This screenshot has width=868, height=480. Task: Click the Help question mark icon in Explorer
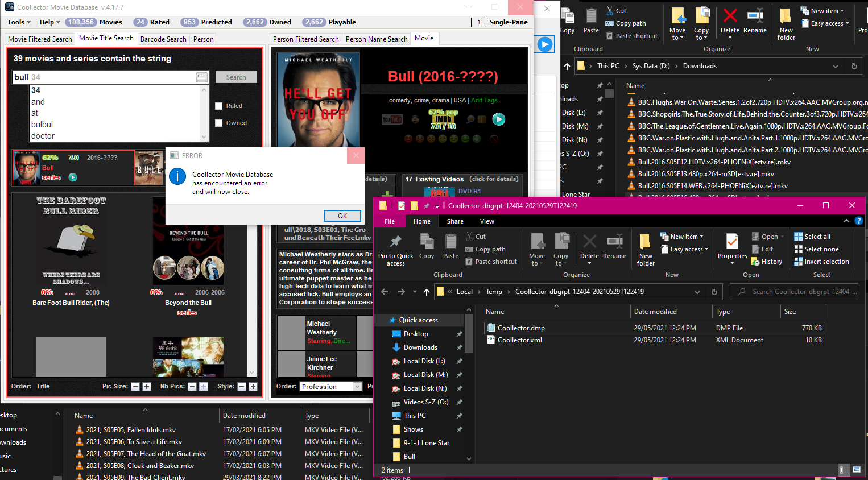859,221
